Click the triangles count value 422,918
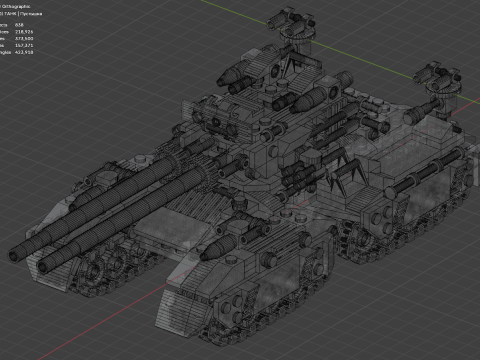 [24, 52]
